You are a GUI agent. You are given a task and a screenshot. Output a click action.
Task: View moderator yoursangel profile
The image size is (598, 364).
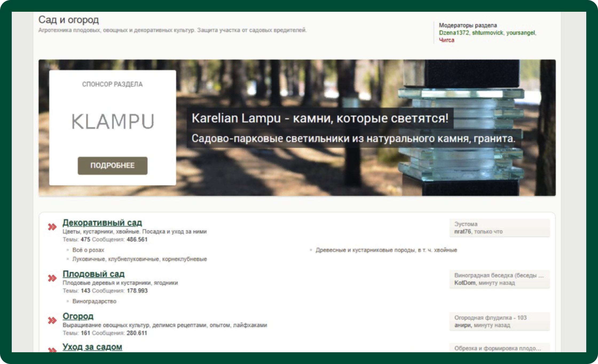pos(520,33)
